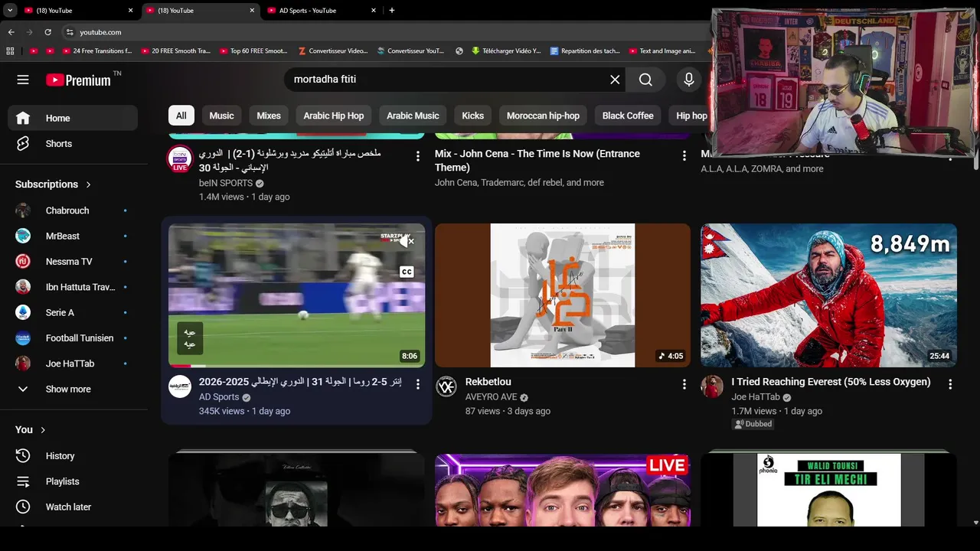Open History from the sidebar
The height and width of the screenshot is (551, 980).
click(73, 455)
